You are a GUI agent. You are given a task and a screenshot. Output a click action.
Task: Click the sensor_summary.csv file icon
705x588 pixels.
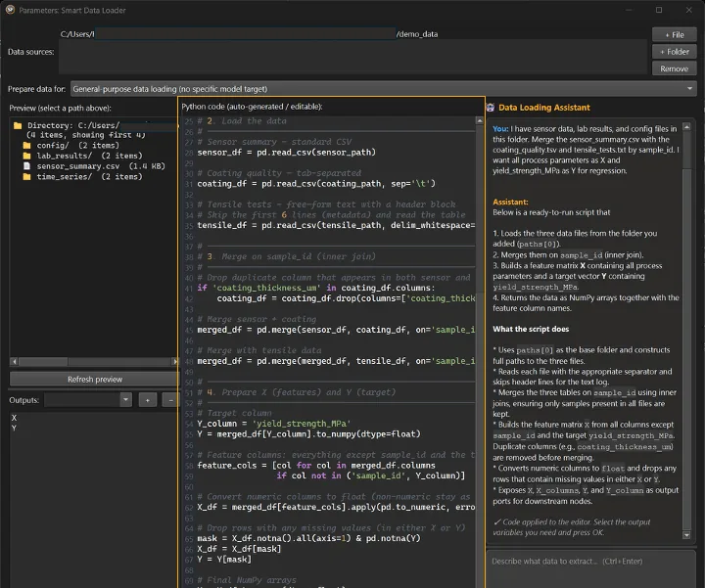click(x=27, y=166)
